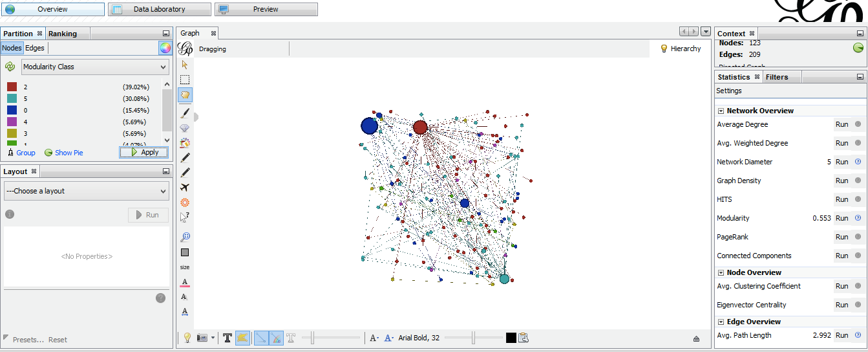The width and height of the screenshot is (868, 352).
Task: Open background color lightbulb icon
Action: [187, 338]
